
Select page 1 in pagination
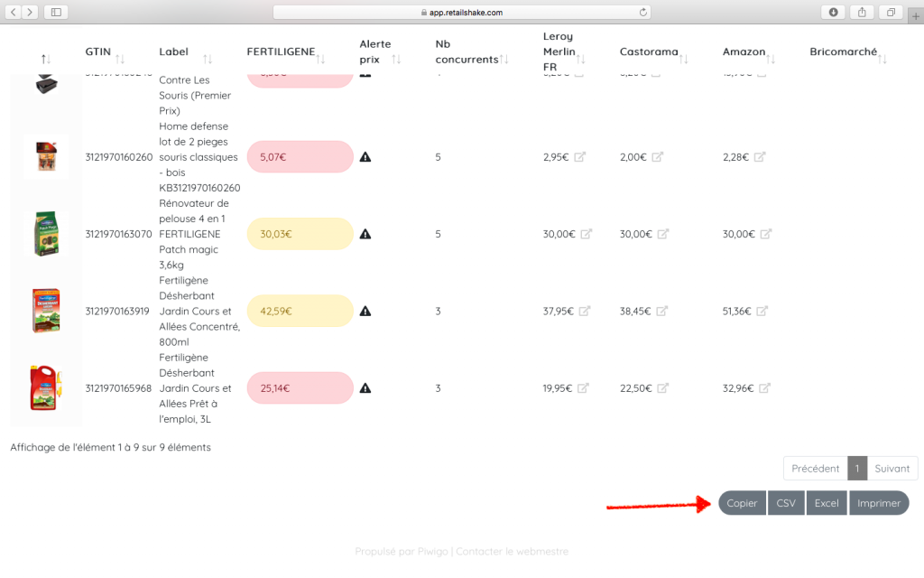pos(857,469)
